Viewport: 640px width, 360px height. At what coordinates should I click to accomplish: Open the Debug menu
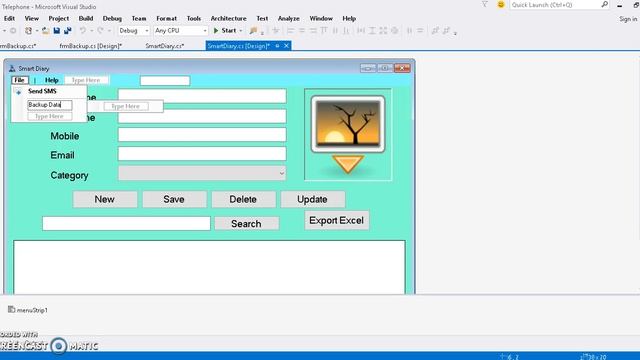pyautogui.click(x=112, y=18)
